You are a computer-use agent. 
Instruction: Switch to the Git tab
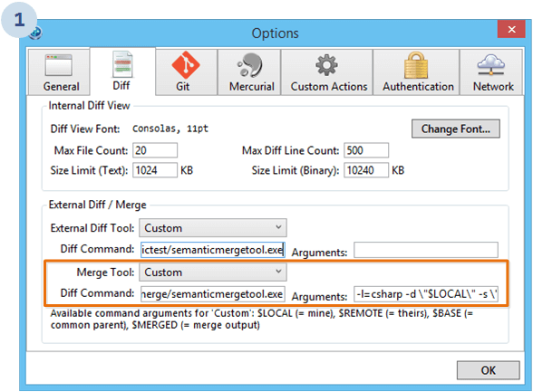(x=186, y=72)
